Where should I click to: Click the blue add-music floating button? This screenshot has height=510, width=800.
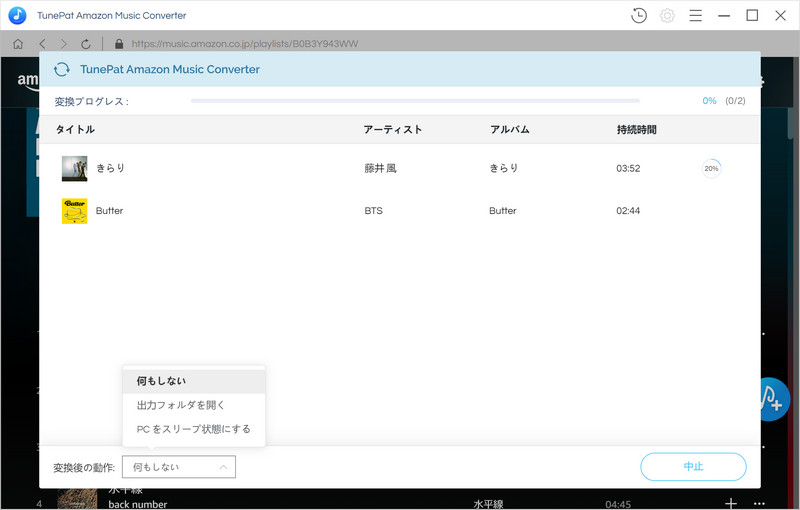774,399
